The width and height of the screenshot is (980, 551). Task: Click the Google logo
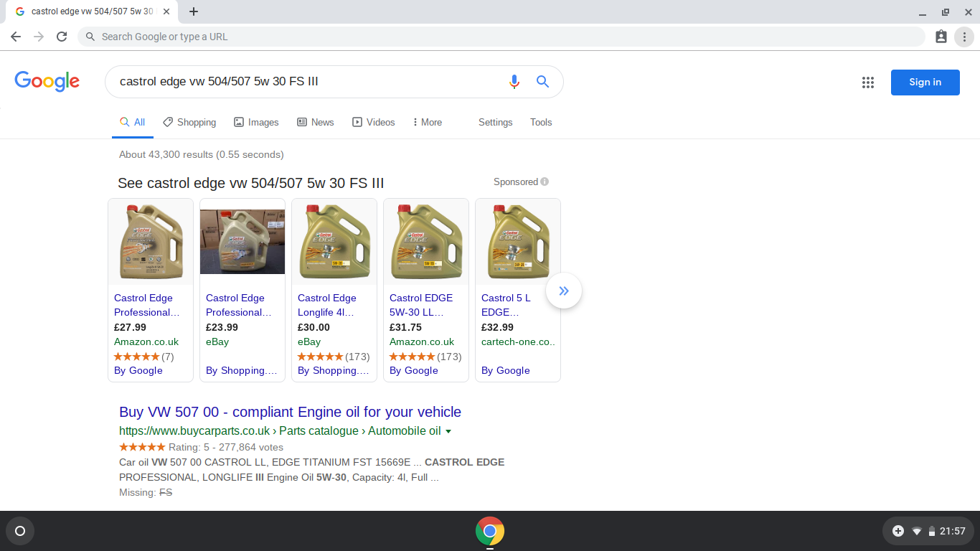[x=47, y=82]
